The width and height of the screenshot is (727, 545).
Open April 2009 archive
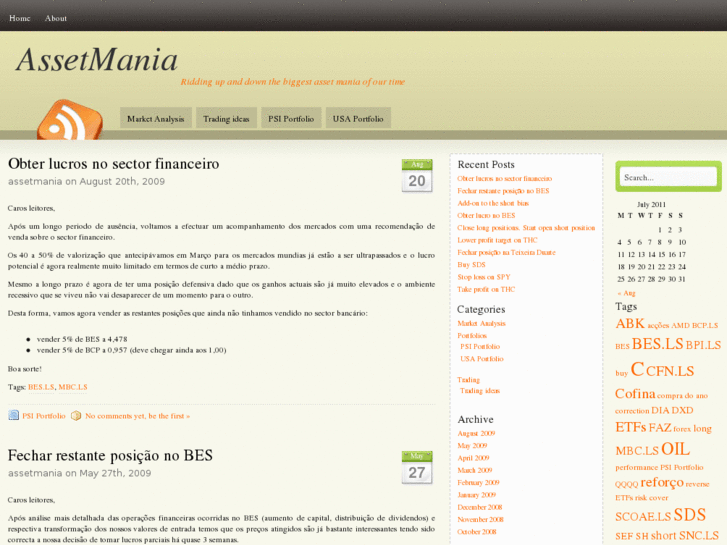point(473,458)
